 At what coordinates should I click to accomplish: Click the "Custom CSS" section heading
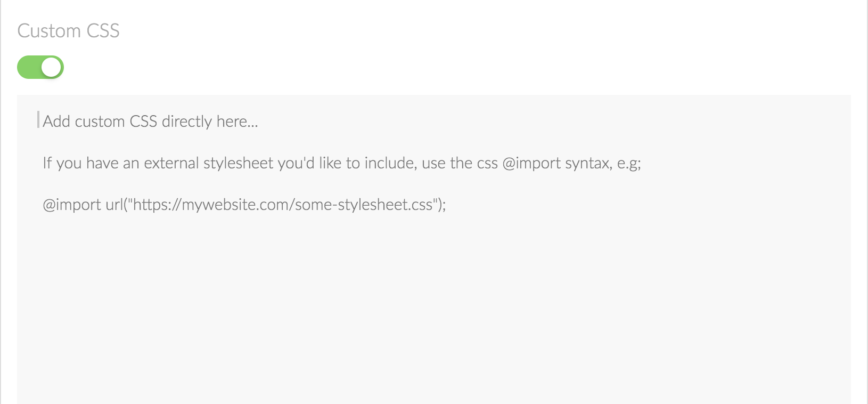coord(68,31)
